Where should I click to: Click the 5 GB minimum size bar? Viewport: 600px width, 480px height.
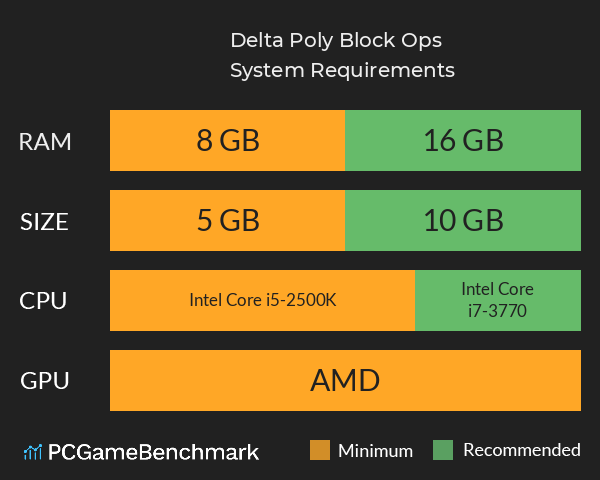[227, 220]
